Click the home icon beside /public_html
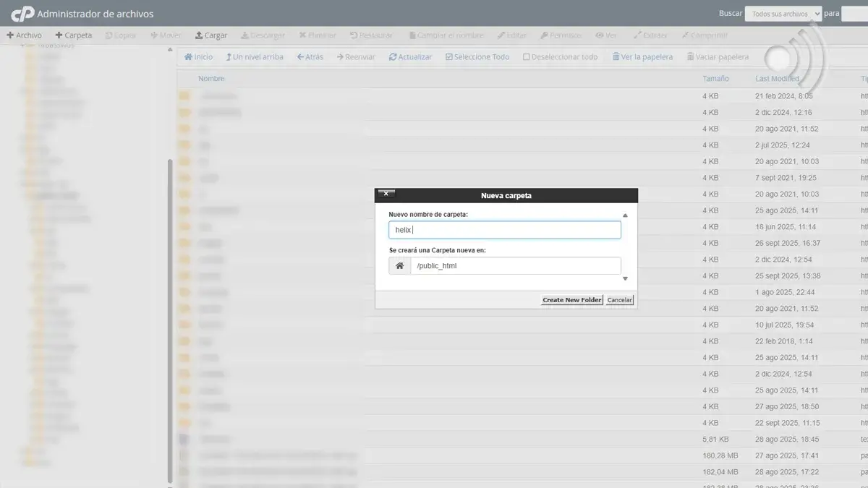 coord(399,266)
